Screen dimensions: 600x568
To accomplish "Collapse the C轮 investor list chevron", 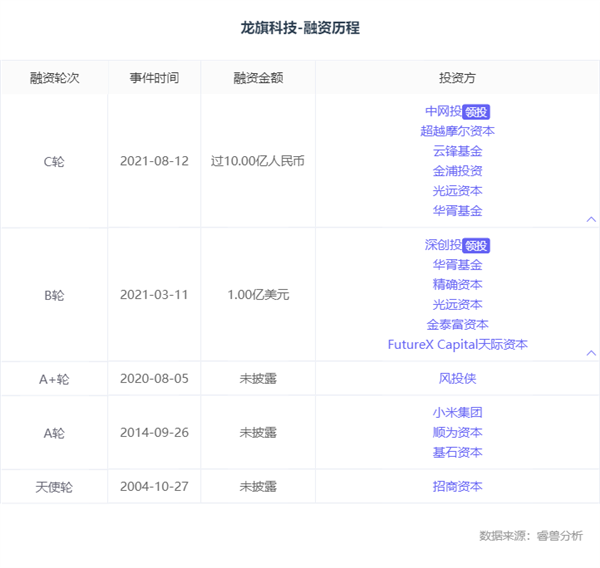I will (x=590, y=219).
